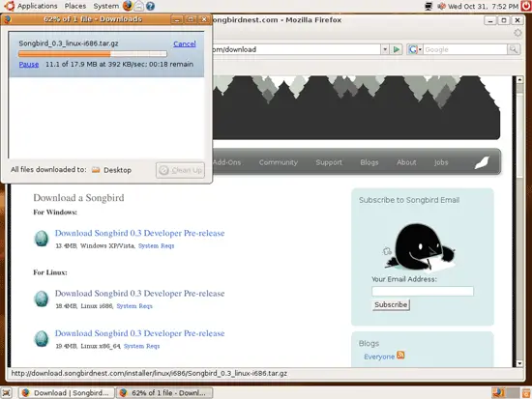Click the Show Desktop icon in the bottom panel
This screenshot has width=532, height=399.
tap(7, 393)
